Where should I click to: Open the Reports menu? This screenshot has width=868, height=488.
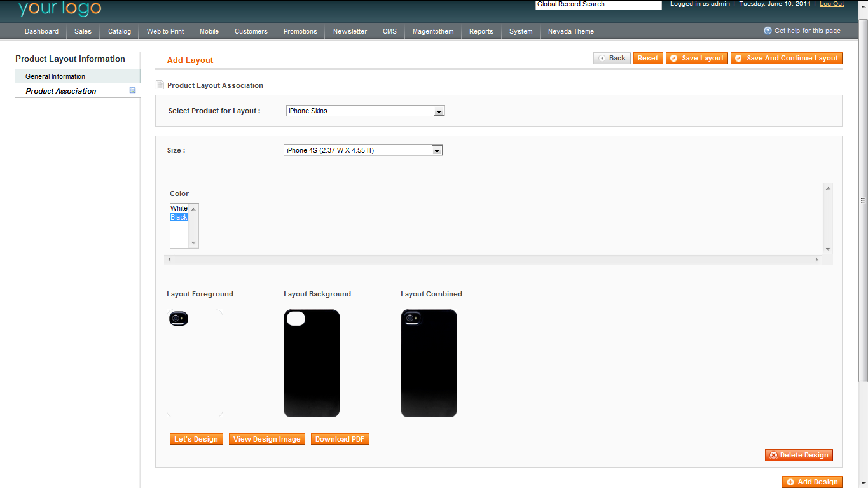(x=481, y=31)
